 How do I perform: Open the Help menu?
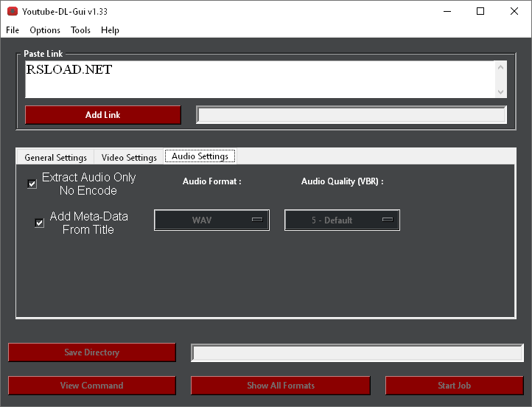point(110,30)
